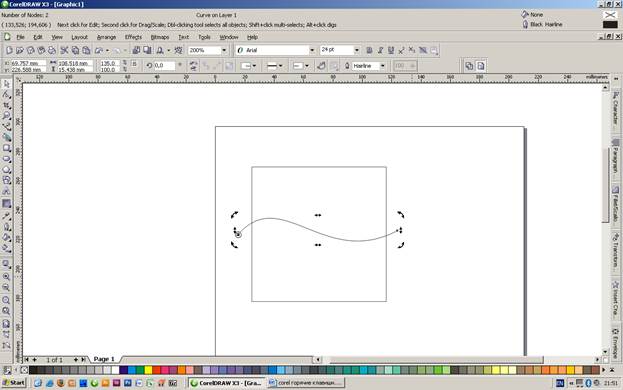This screenshot has height=390, width=623.
Task: Open the Envelope docker tab
Action: tap(616, 344)
